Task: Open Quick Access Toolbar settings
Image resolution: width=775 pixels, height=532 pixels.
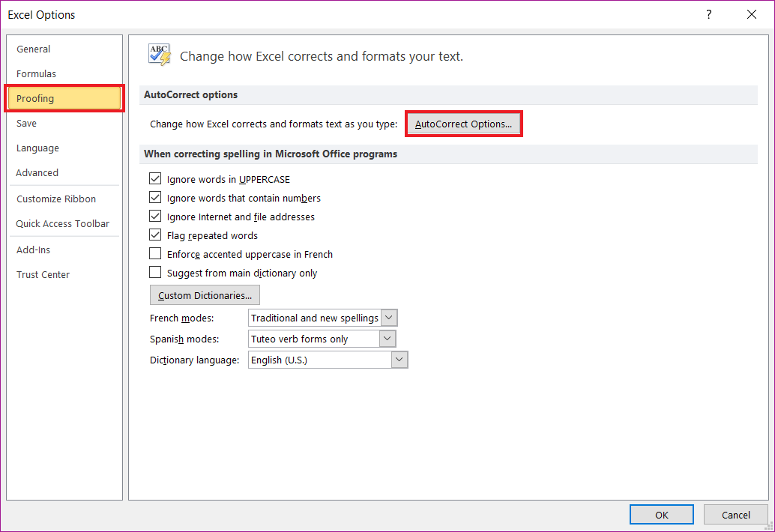Action: [x=64, y=223]
